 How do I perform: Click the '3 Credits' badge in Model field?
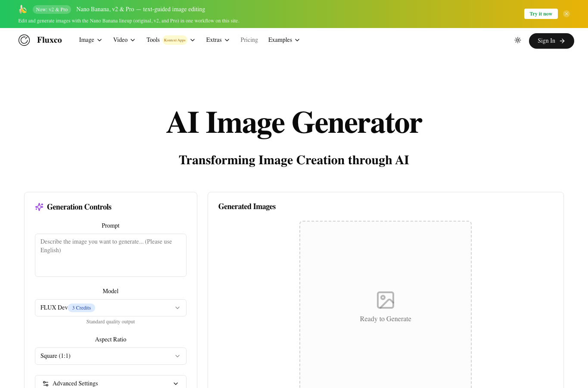[x=81, y=308]
